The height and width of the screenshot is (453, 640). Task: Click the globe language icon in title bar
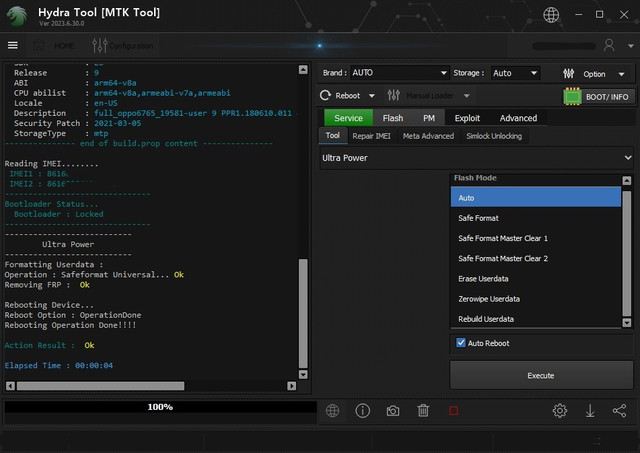click(x=551, y=15)
